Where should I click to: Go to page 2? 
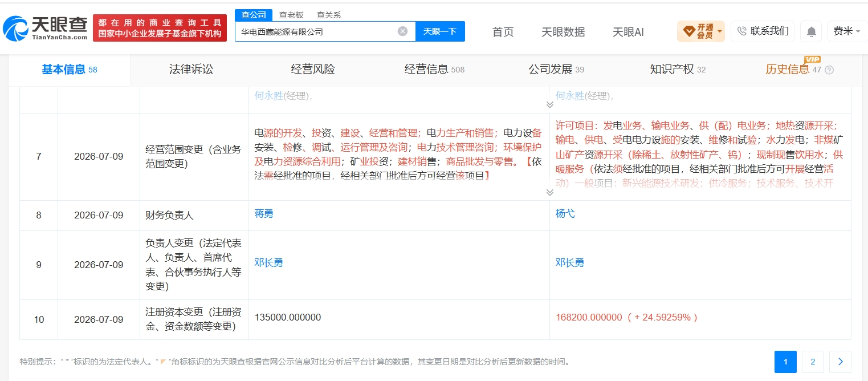click(813, 362)
